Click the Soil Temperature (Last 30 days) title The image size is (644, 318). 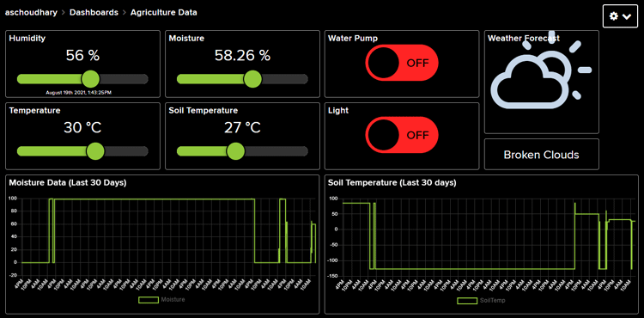click(x=392, y=183)
